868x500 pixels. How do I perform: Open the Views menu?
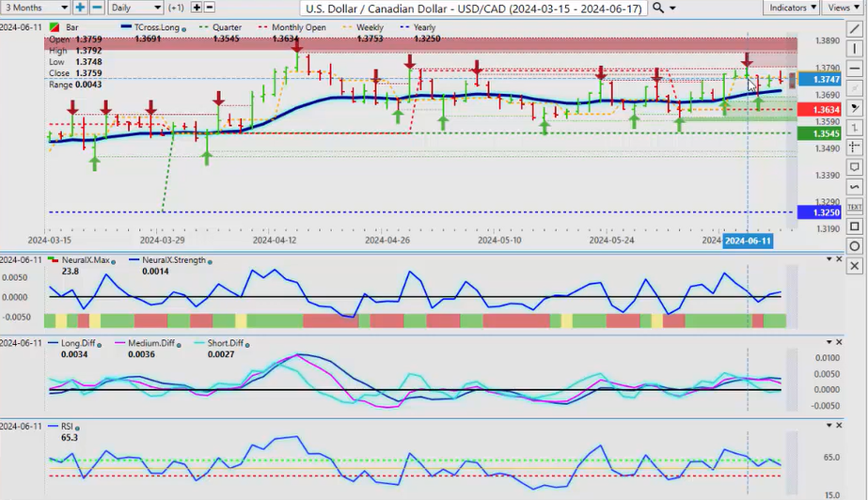tap(842, 8)
